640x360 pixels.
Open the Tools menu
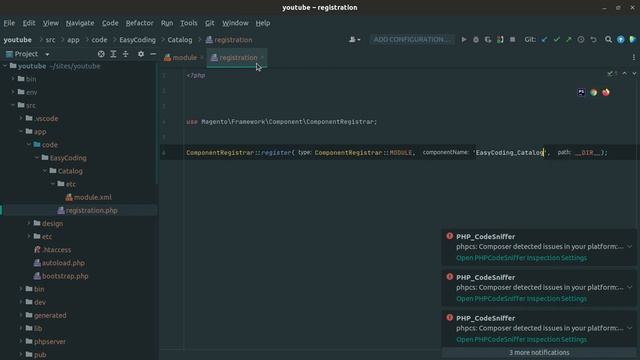click(189, 23)
